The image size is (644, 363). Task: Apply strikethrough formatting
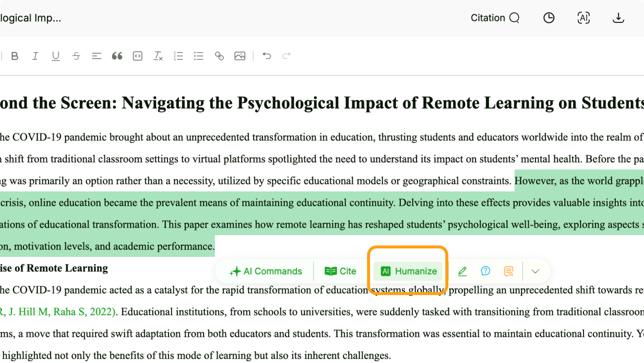point(76,56)
